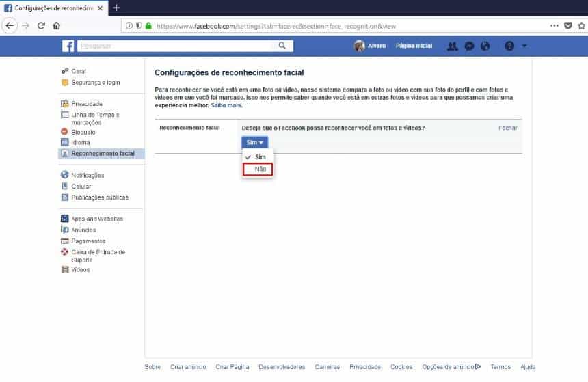Open Vídeos settings

[75, 269]
